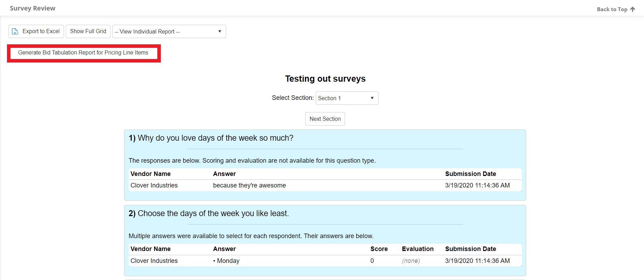Click the Survey Review header title
This screenshot has height=280, width=644.
coord(33,8)
